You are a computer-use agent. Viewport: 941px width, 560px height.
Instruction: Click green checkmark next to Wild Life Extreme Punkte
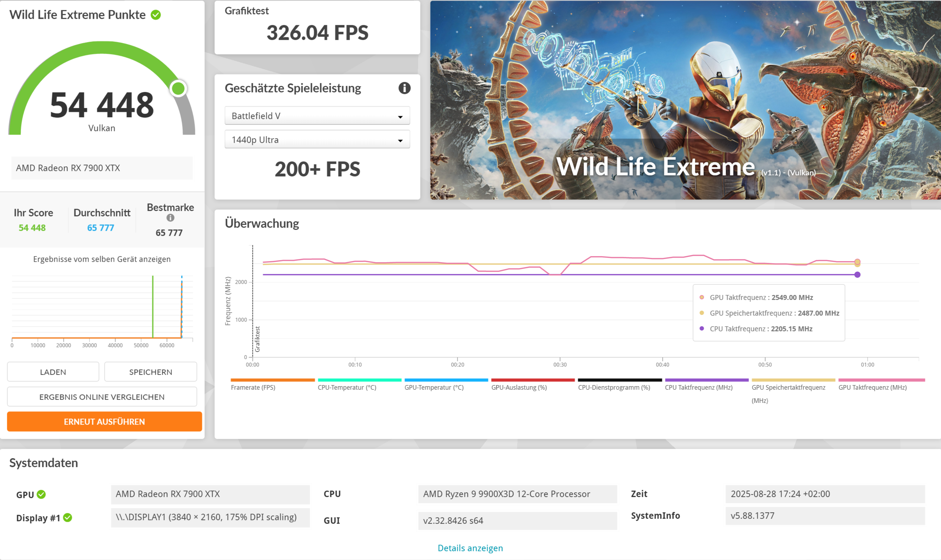point(156,15)
